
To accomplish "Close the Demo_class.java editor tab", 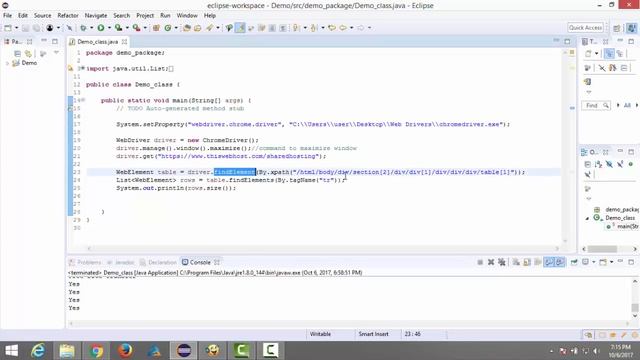I will [x=124, y=42].
